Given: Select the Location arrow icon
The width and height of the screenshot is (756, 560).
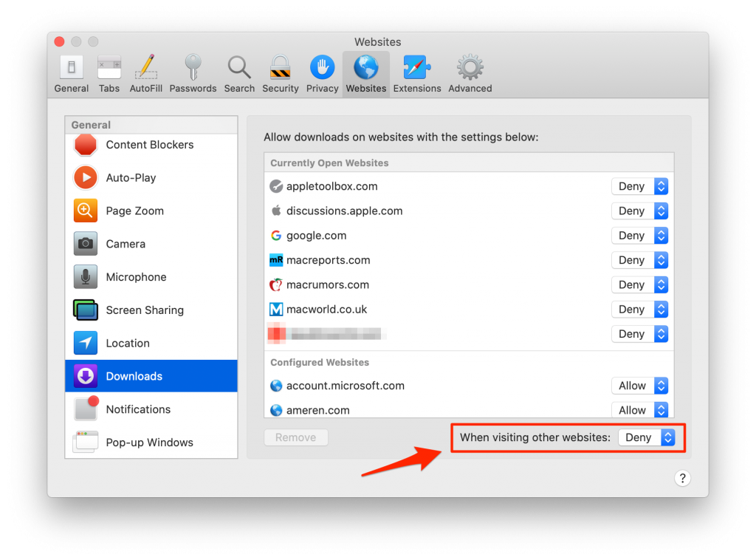Looking at the screenshot, I should [86, 343].
